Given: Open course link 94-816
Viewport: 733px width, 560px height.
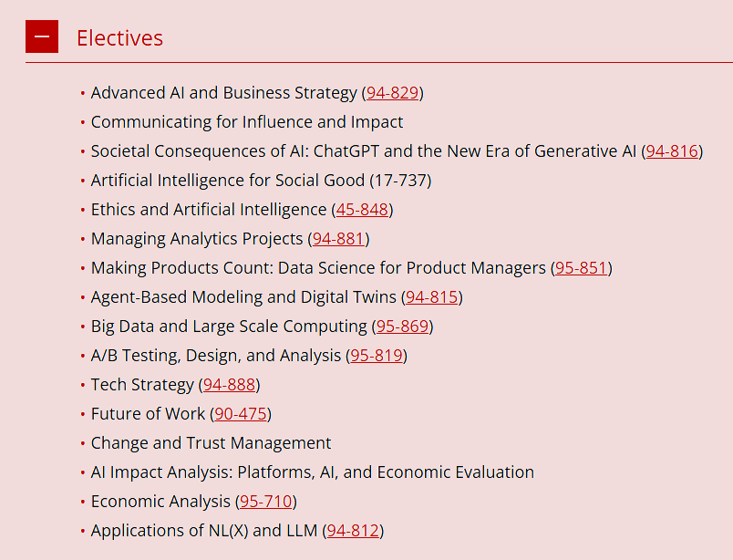Looking at the screenshot, I should (x=672, y=151).
